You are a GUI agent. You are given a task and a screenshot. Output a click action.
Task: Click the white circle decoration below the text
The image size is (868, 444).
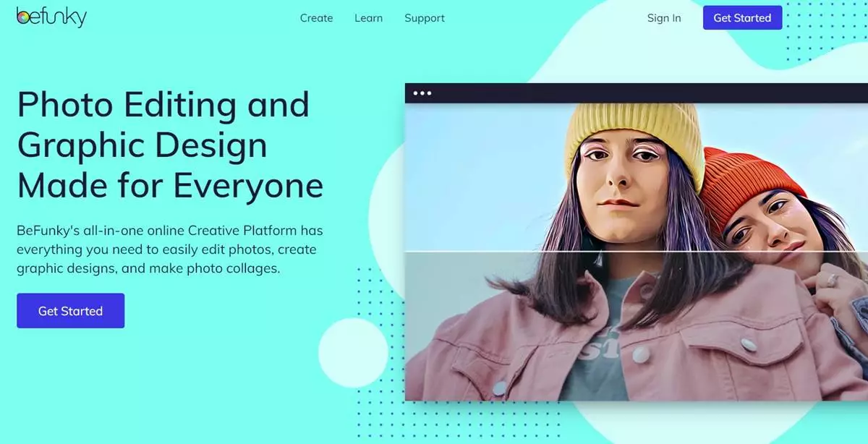354,353
